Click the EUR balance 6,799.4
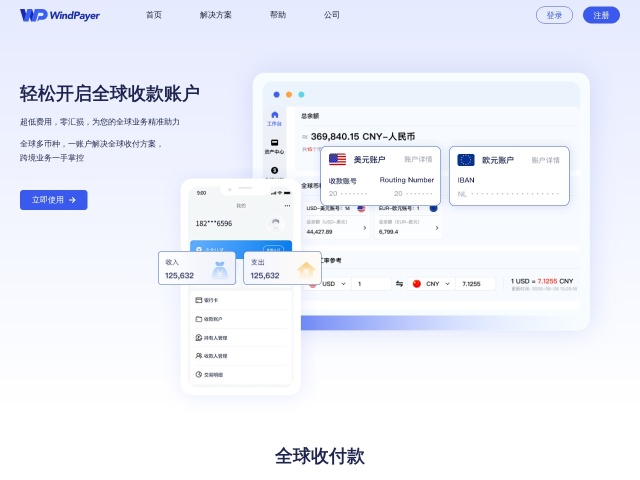The height and width of the screenshot is (480, 640). 389,232
